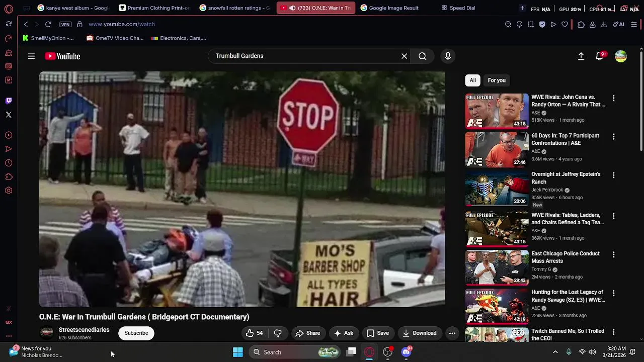Like the video with 54 likes
The image size is (644, 362).
click(x=255, y=333)
